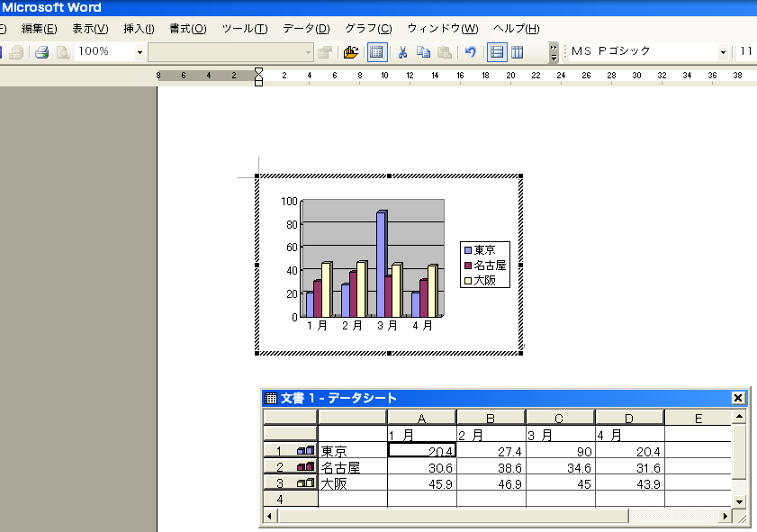
Task: Open the 書式(O) menu
Action: tap(188, 29)
